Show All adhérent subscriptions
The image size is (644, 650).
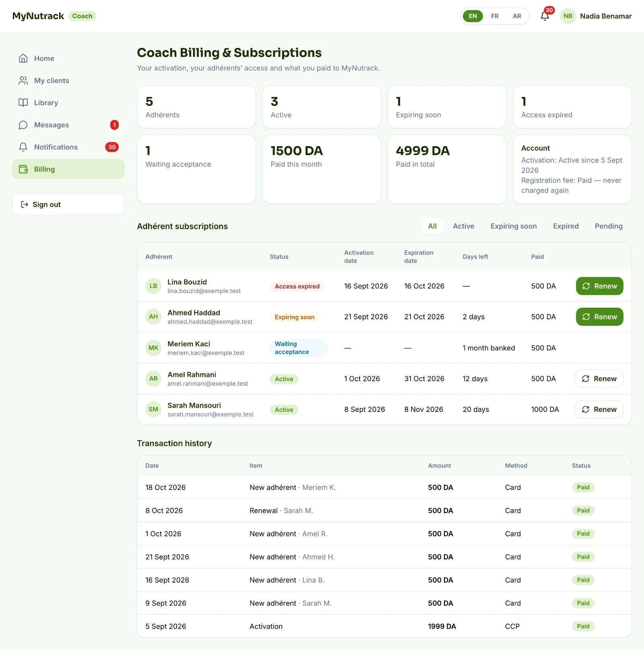[432, 226]
